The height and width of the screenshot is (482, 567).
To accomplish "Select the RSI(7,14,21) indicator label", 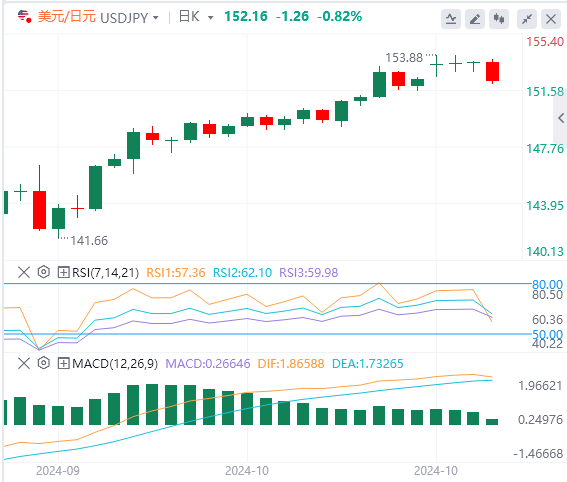I will point(105,273).
